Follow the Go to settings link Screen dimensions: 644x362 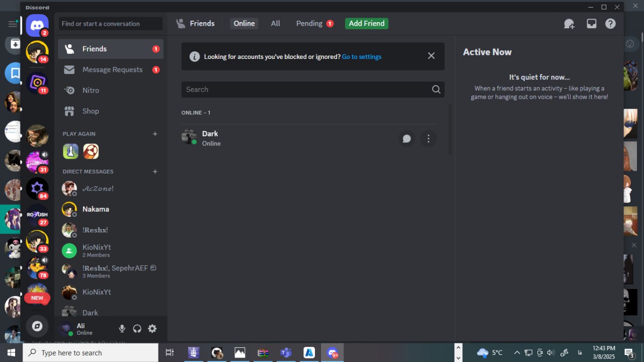tap(361, 57)
